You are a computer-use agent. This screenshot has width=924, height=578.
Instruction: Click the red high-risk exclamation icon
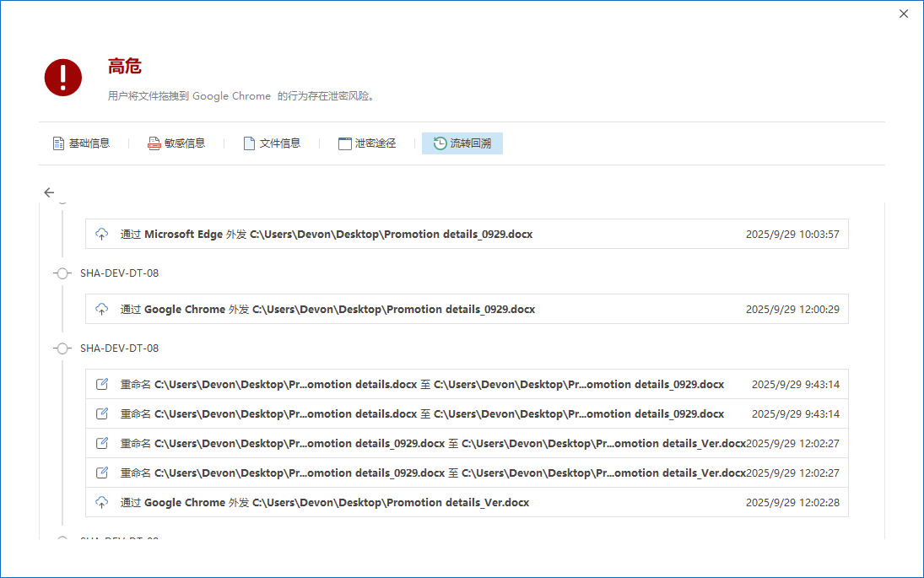[x=63, y=77]
